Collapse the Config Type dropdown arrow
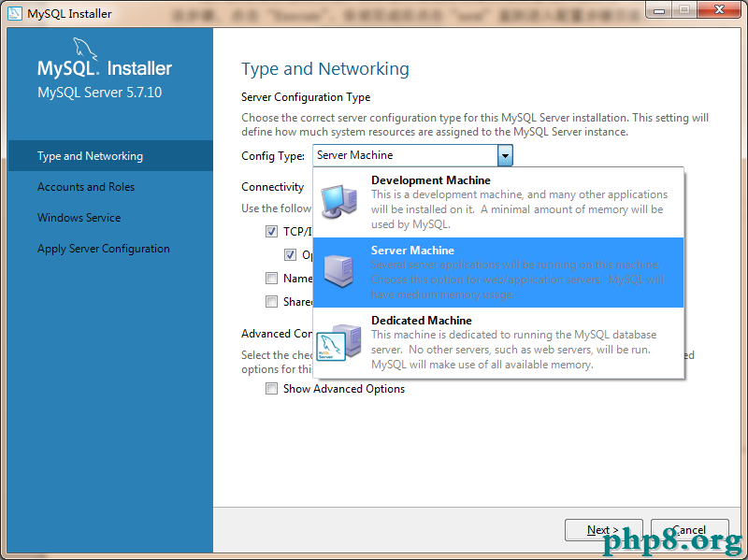 [x=505, y=155]
